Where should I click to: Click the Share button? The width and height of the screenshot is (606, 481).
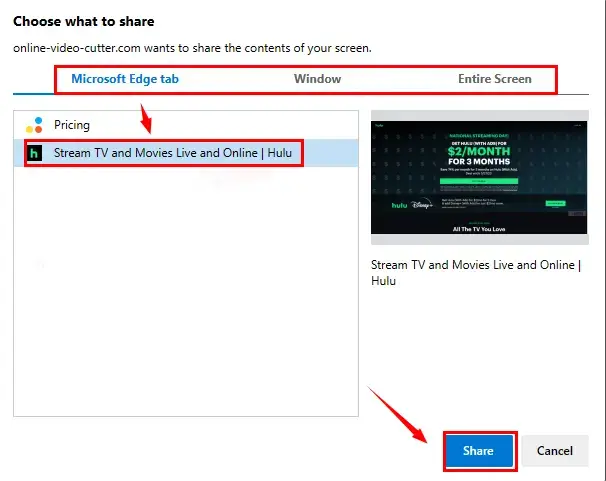click(478, 451)
